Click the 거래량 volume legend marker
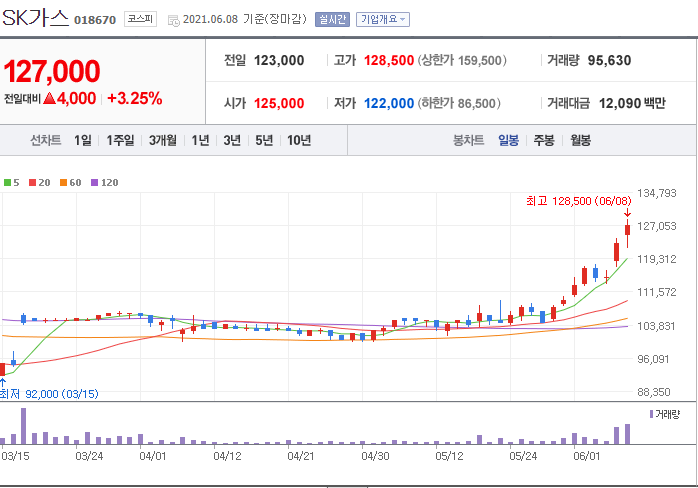698x488 pixels. click(651, 415)
